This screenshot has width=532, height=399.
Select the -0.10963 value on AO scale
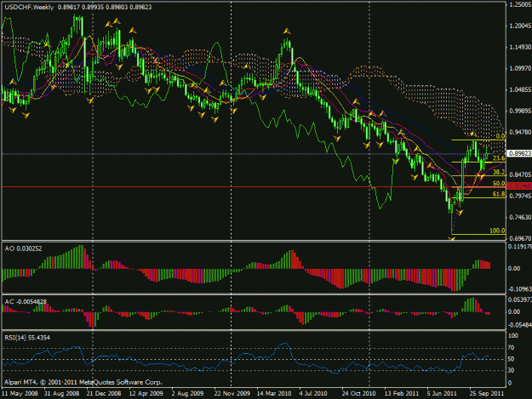[520, 289]
